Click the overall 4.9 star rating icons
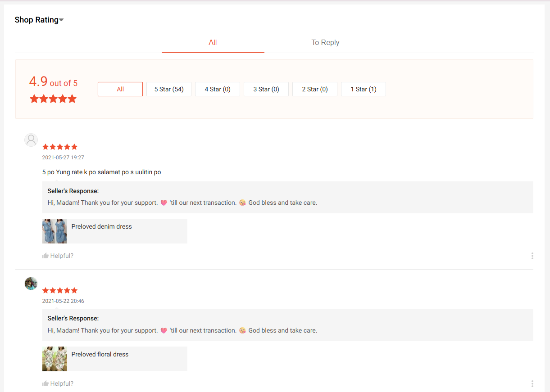 [53, 99]
